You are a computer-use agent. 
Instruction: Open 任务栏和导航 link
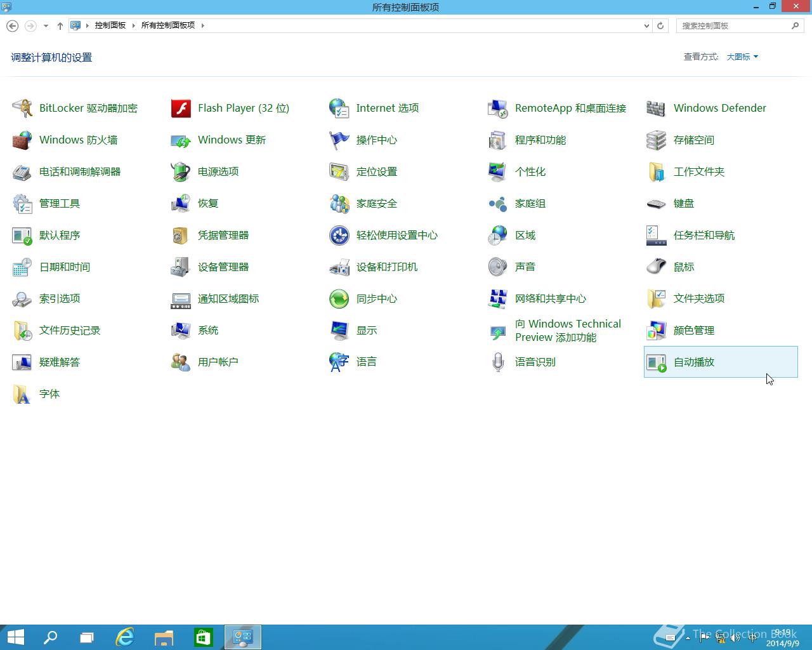pos(704,235)
